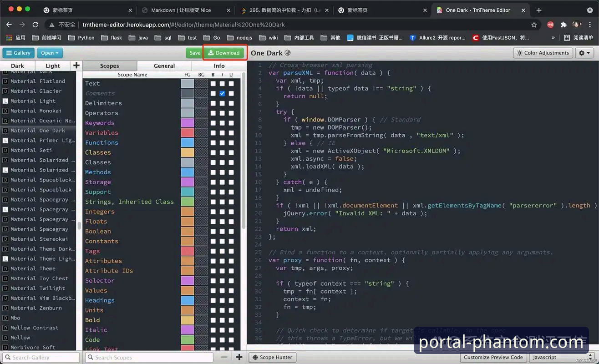599x364 pixels.
Task: Open the 前端学习 bookmark folder
Action: tap(47, 38)
